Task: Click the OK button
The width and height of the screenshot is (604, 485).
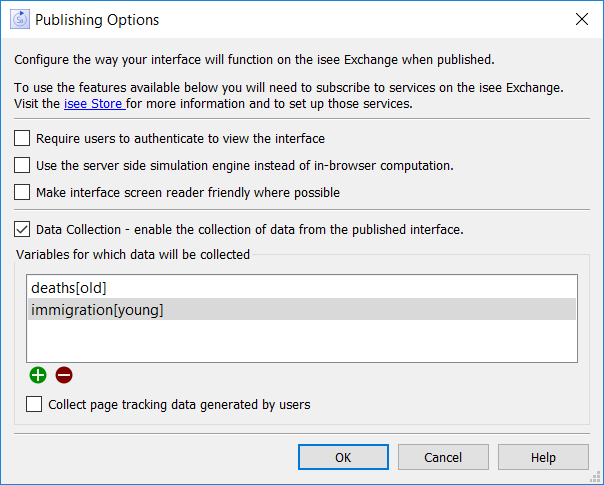Action: (x=343, y=457)
